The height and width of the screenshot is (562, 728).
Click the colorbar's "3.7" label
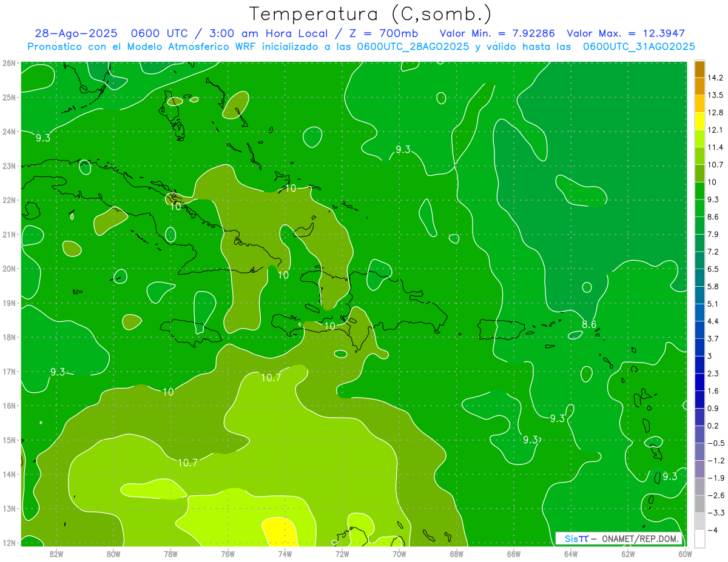pyautogui.click(x=713, y=338)
